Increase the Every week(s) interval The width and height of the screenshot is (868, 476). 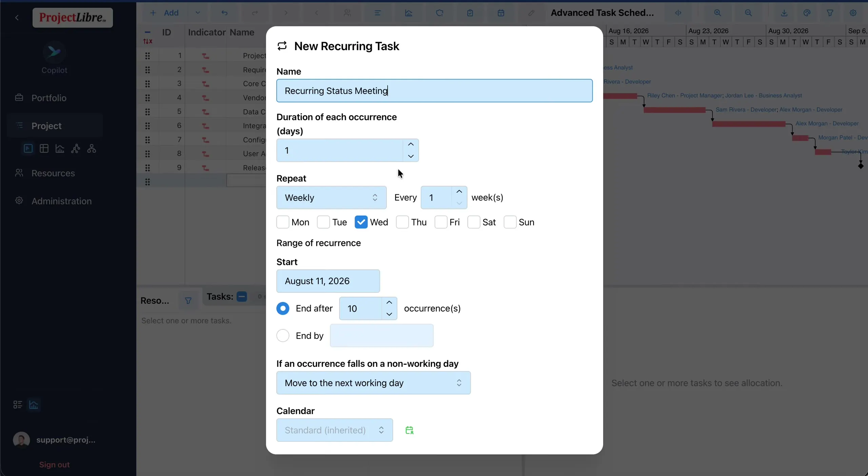459,192
